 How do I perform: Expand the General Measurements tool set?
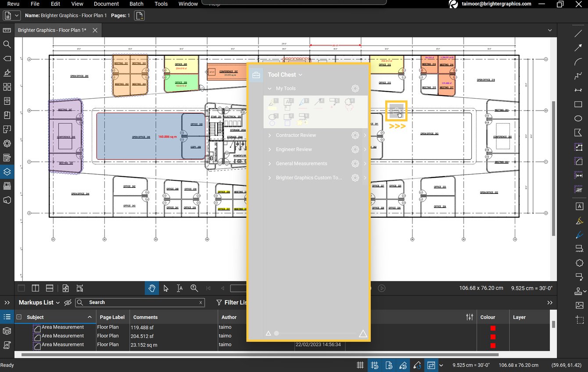tap(269, 163)
